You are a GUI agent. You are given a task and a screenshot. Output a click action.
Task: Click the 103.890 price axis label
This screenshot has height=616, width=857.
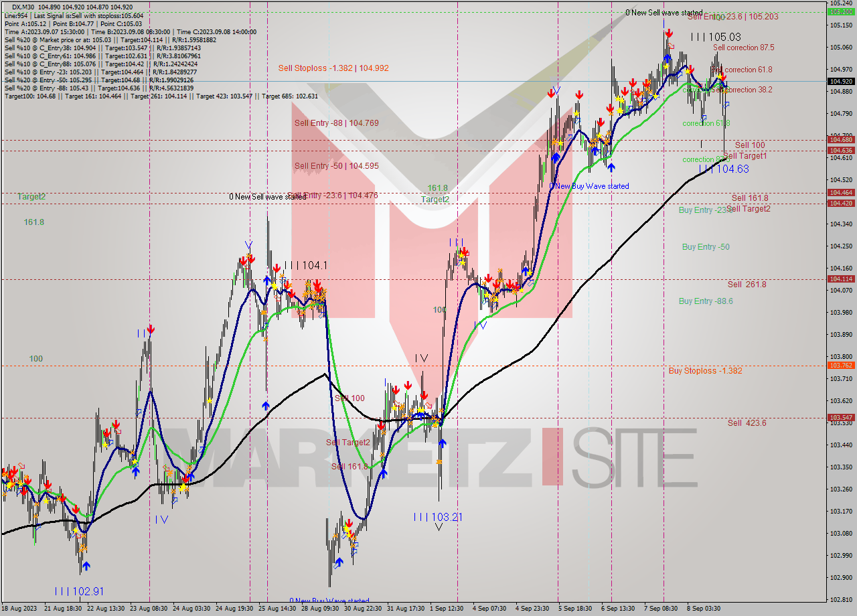coord(840,334)
